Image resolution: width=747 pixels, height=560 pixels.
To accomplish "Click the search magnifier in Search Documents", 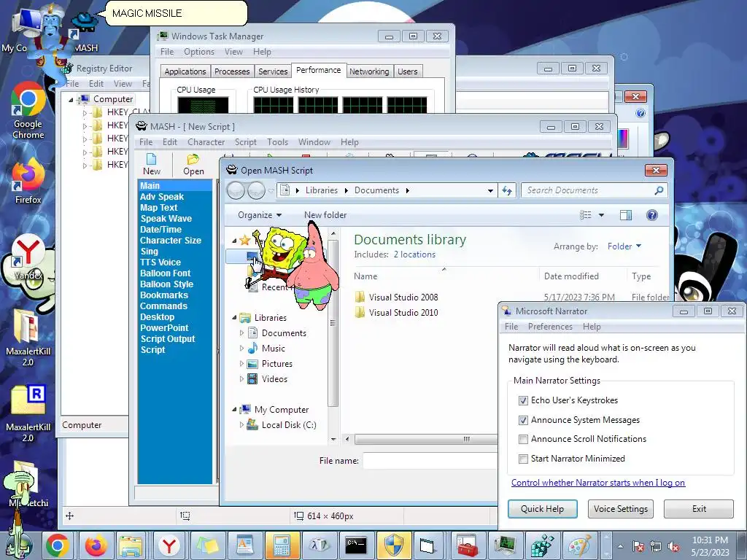I will tap(659, 190).
